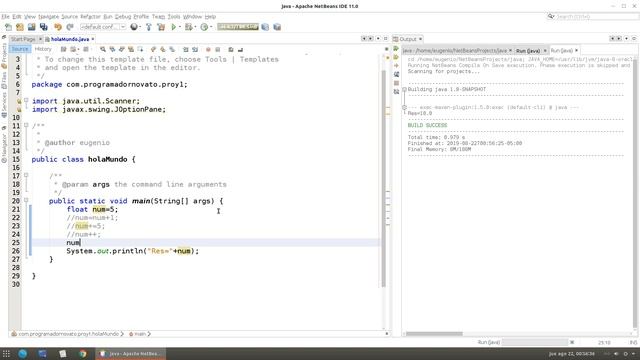640x360 pixels.
Task: Click Next Bookmark editor icon
Action: coord(163,49)
